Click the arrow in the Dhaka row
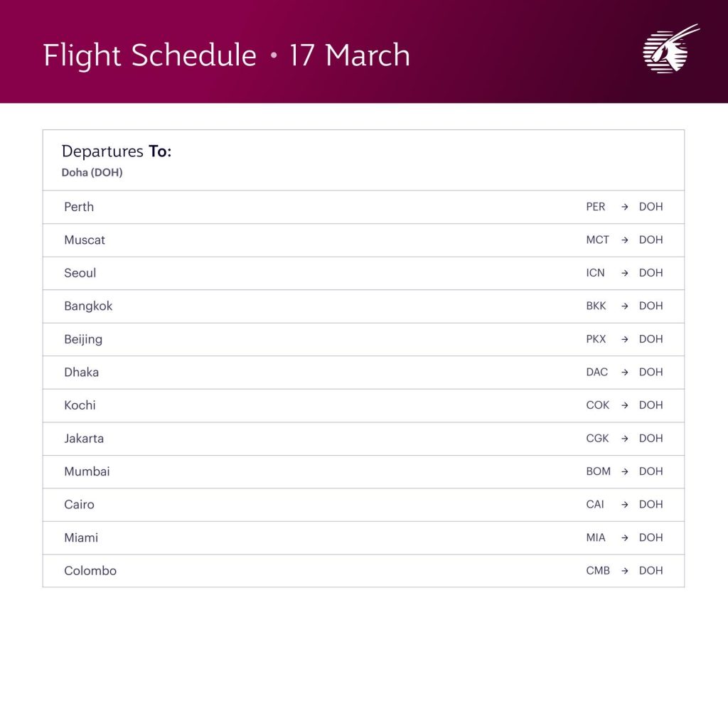728x728 pixels. coord(625,373)
